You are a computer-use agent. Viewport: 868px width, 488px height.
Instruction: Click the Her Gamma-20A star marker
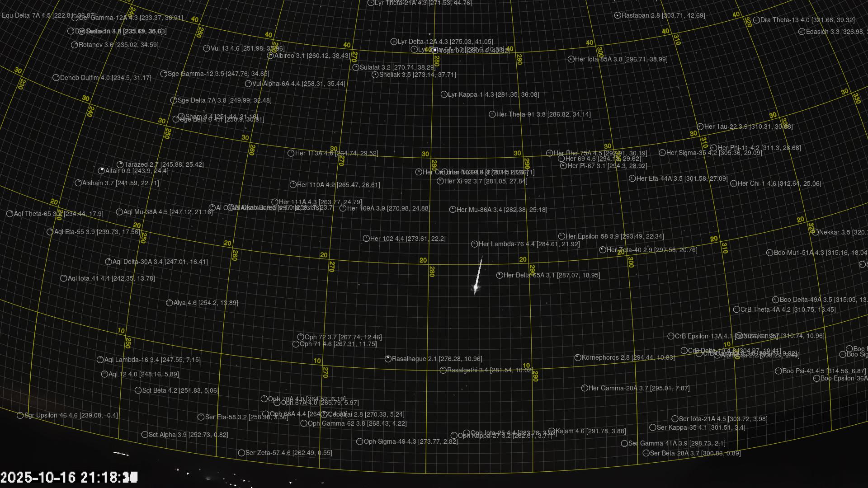coord(585,388)
